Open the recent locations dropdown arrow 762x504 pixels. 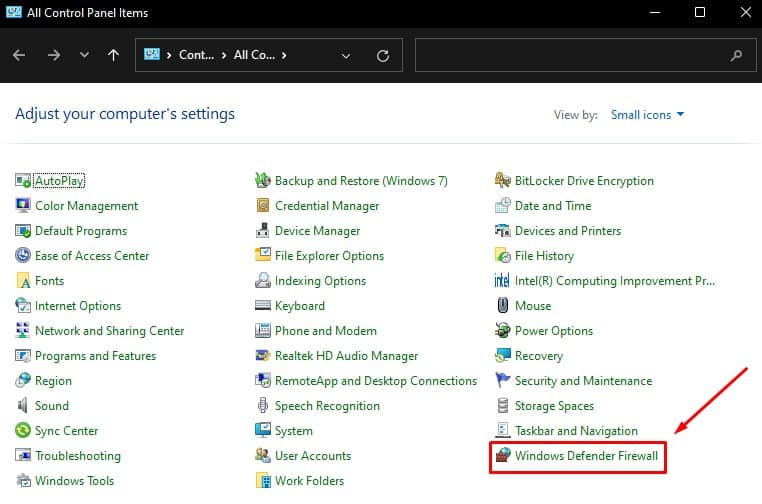tap(84, 55)
